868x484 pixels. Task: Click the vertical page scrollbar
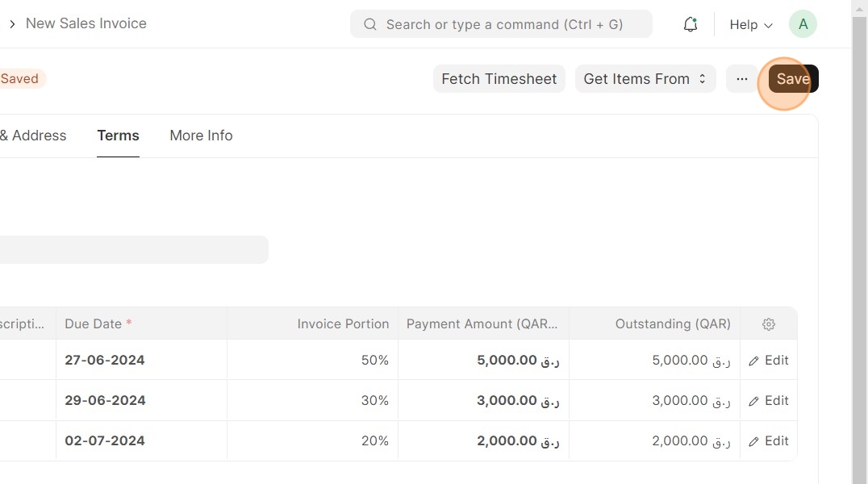tap(859, 242)
